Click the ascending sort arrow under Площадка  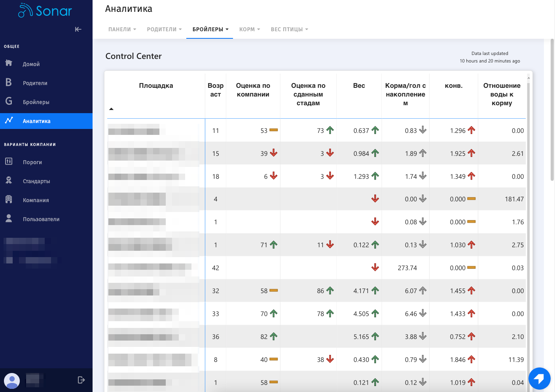(x=112, y=109)
